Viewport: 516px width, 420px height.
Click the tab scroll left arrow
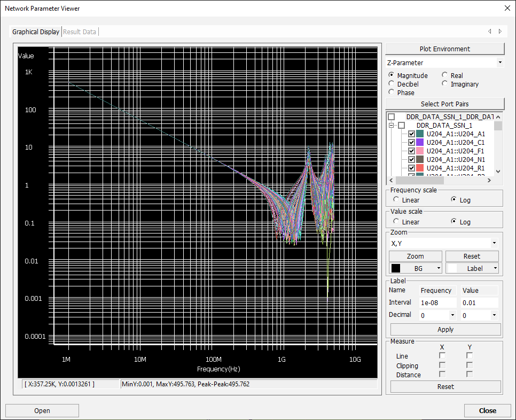tap(490, 32)
